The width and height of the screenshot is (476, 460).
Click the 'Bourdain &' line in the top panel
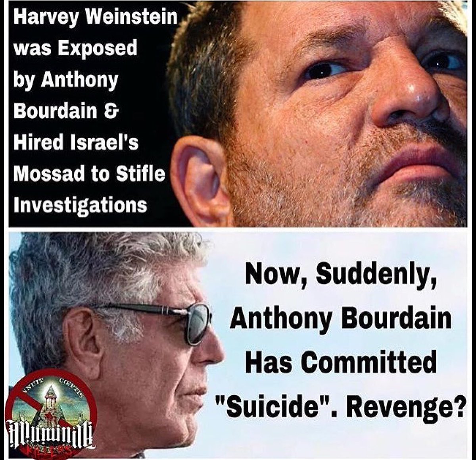point(66,111)
